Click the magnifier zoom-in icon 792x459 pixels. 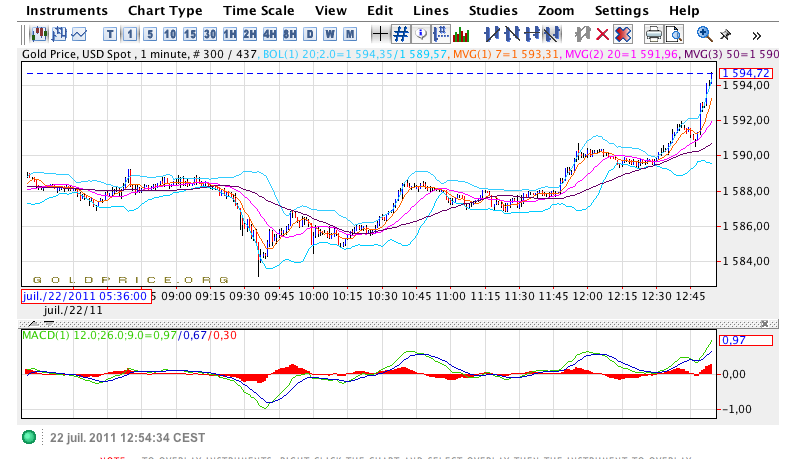click(x=704, y=34)
